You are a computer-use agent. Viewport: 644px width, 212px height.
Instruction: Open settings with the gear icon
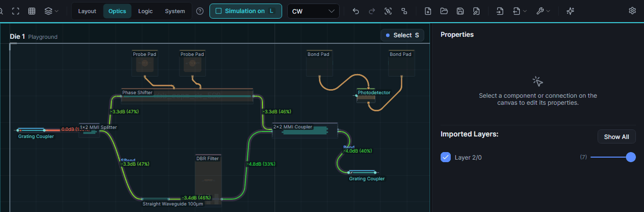[x=632, y=11]
